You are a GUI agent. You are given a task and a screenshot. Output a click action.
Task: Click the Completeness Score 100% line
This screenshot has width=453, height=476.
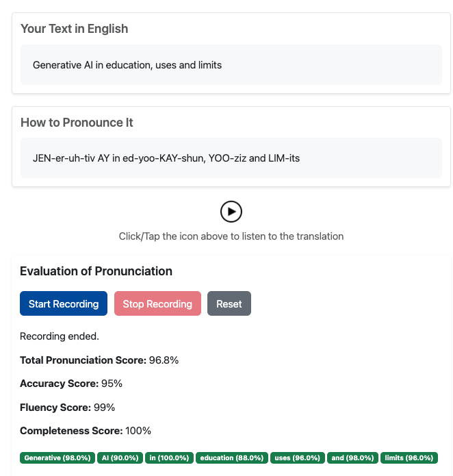tap(86, 431)
